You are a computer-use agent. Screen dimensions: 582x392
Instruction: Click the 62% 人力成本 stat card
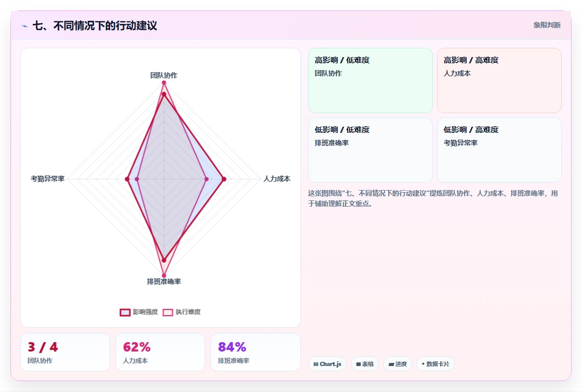coord(161,352)
